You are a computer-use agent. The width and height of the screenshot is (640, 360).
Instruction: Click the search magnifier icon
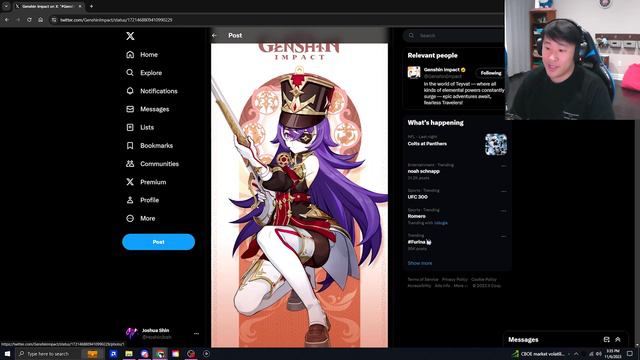coord(411,36)
